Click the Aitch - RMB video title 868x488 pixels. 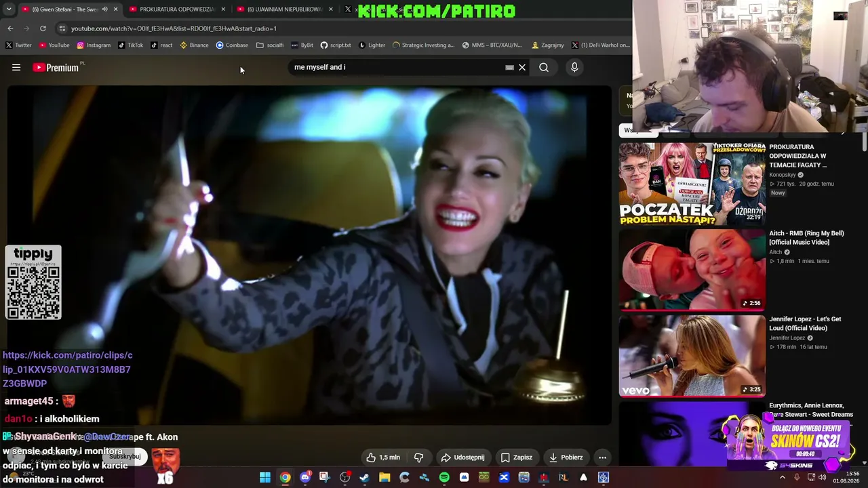tap(806, 238)
